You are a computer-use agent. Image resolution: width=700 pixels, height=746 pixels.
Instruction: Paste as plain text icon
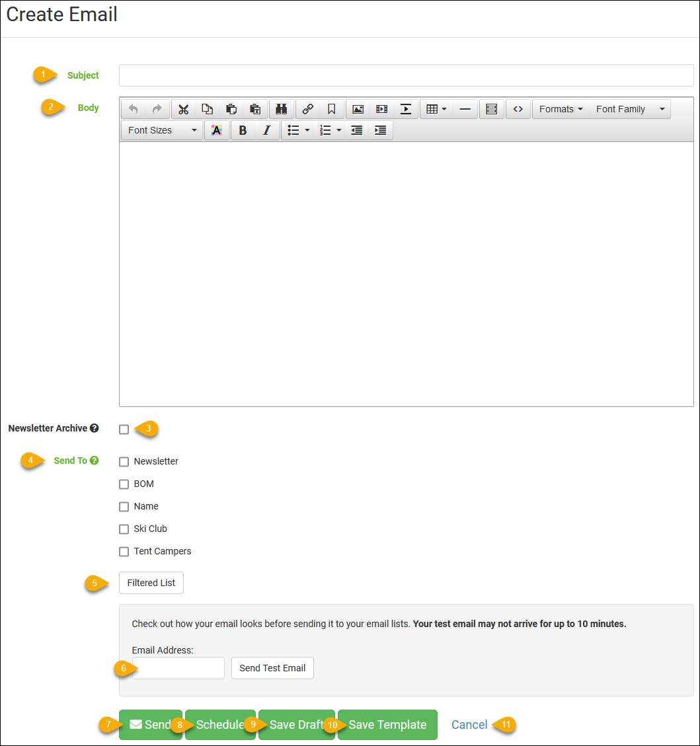(255, 109)
